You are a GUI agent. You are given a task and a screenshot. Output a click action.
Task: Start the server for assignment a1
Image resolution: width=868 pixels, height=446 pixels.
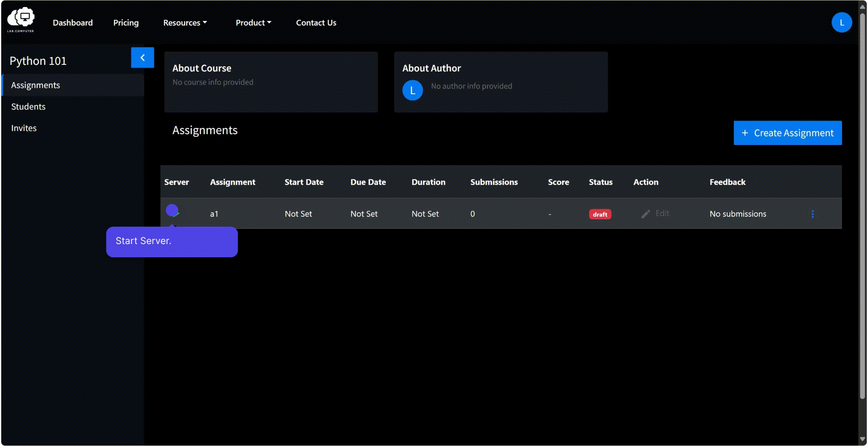(172, 211)
